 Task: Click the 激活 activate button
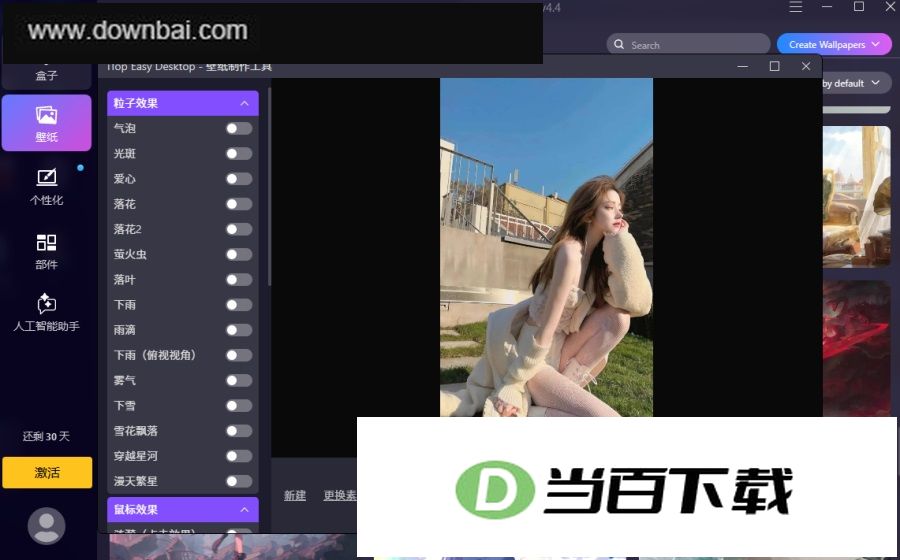47,473
